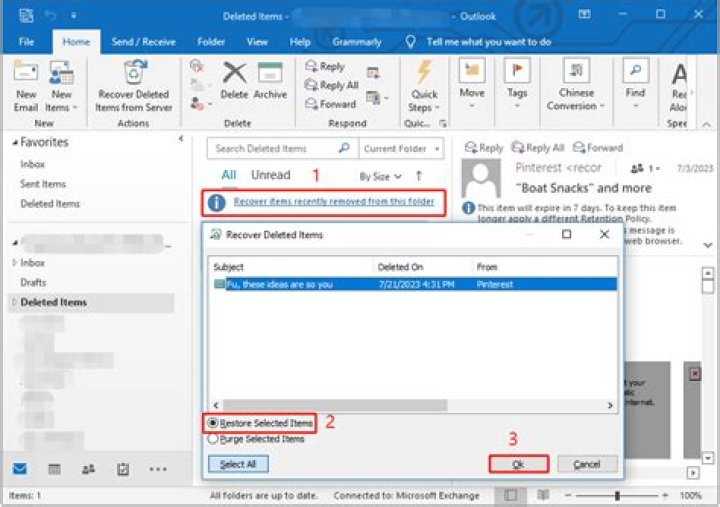
Task: Switch to the Send / Receive tab
Action: (x=144, y=42)
